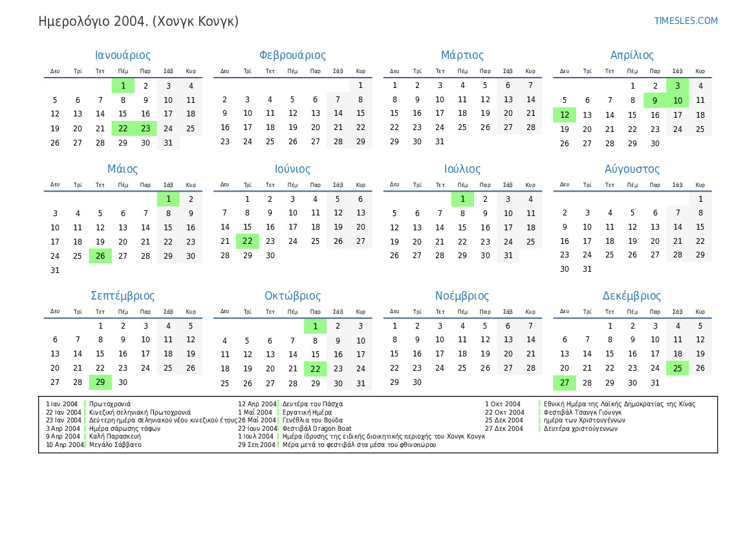Select the Μάρτιος month heading
Screen dimensions: 756x535
tap(462, 55)
